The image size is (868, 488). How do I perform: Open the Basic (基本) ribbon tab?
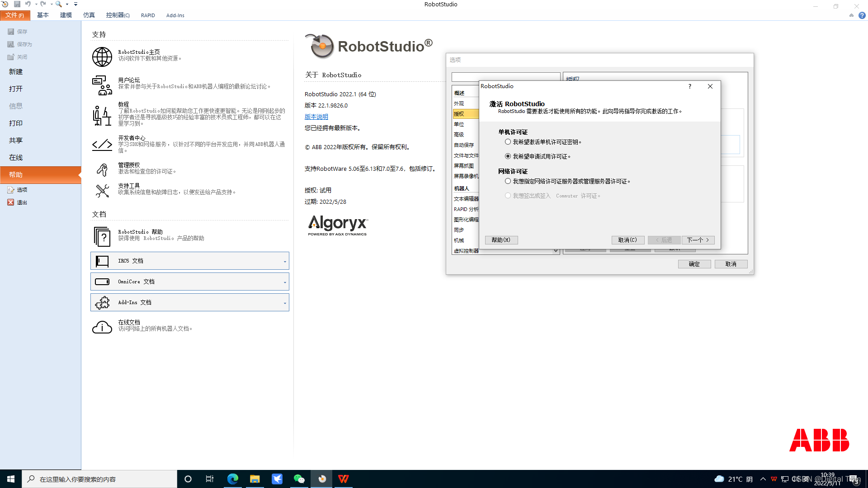tap(43, 15)
